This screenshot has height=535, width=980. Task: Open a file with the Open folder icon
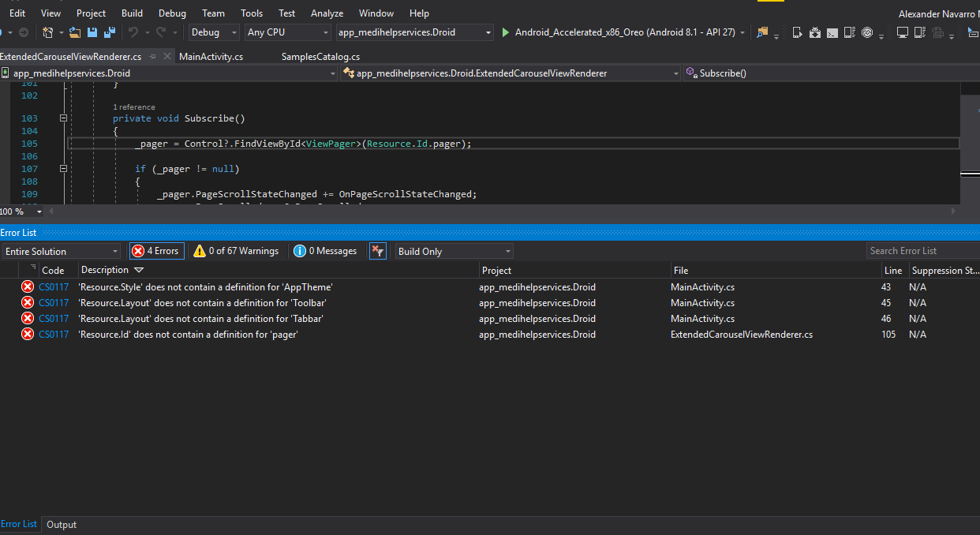pos(73,32)
